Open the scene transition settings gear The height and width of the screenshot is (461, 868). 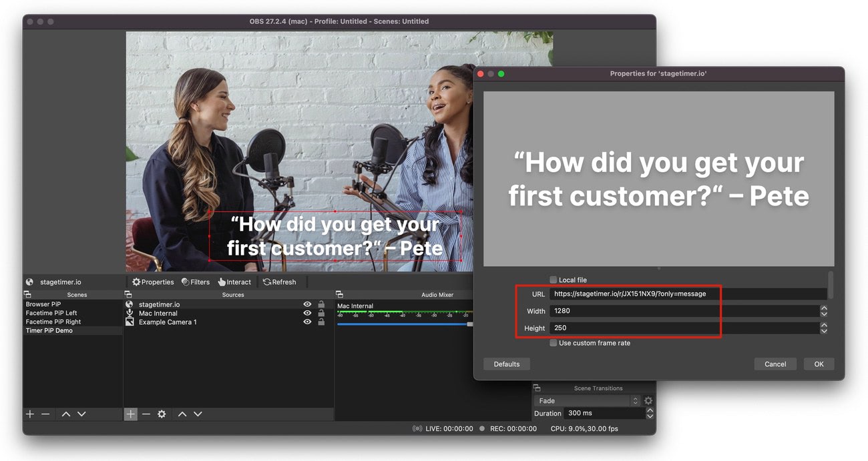pos(648,401)
